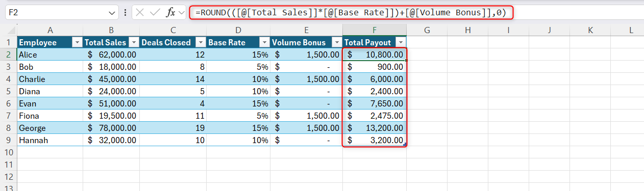This screenshot has width=644, height=191.
Task: Click the formula bar three-dot handle
Action: pyautogui.click(x=126, y=13)
